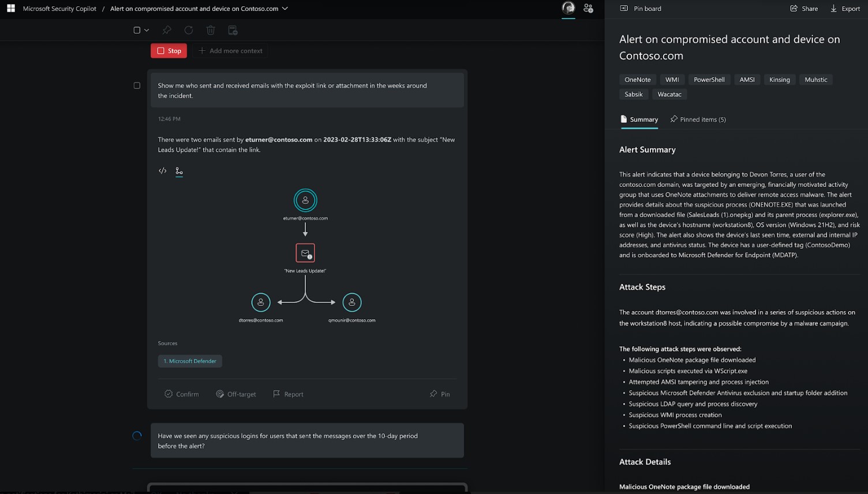The height and width of the screenshot is (494, 868).
Task: Select the graph view icon in response
Action: coord(179,171)
